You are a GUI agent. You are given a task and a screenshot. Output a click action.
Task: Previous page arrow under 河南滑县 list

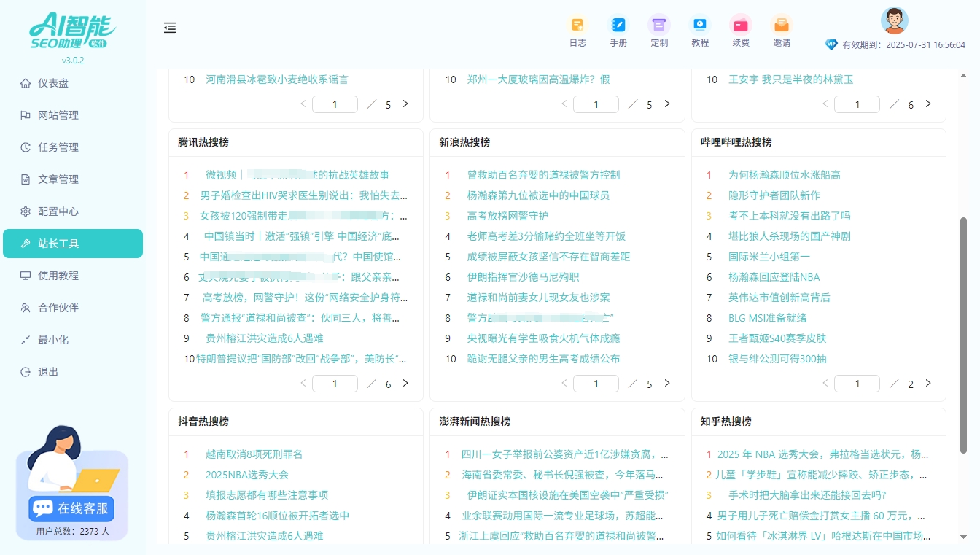(303, 104)
